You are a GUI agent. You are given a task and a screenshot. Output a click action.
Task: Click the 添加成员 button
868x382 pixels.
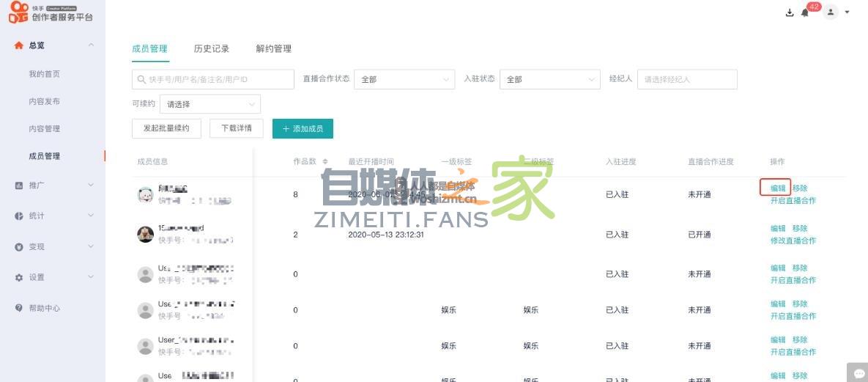(303, 128)
